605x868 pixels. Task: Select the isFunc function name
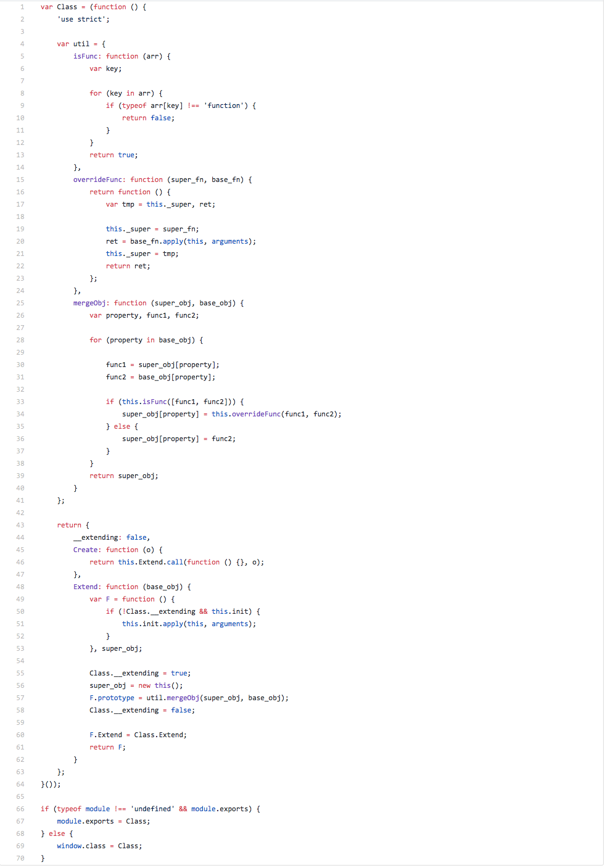point(85,56)
